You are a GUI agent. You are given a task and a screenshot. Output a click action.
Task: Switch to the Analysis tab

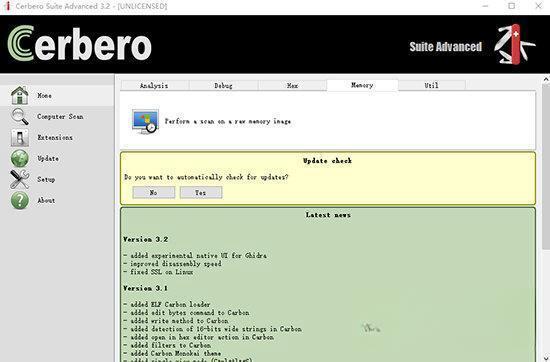click(154, 85)
